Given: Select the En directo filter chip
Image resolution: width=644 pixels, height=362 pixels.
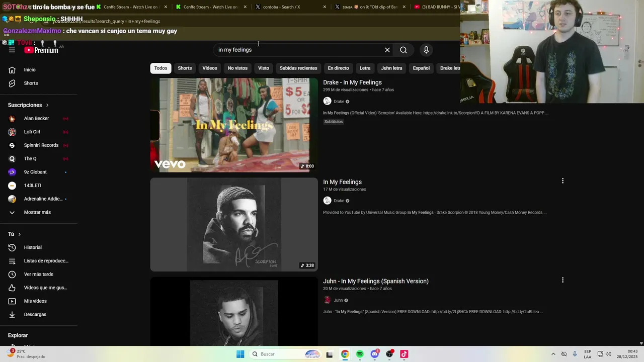Looking at the screenshot, I should point(338,68).
